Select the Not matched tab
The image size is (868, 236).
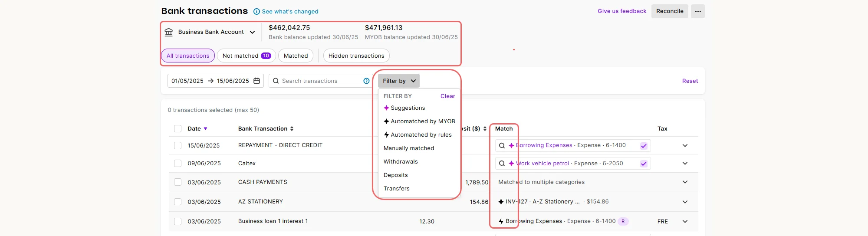[246, 56]
